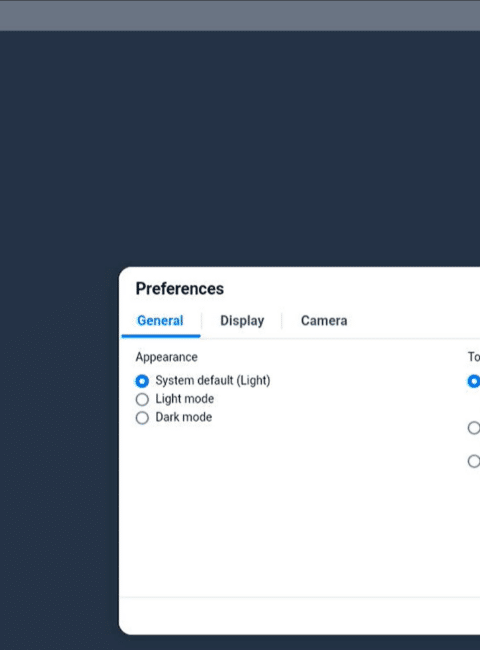
Task: Dismiss the dialog by clicking the dark backdrop
Action: [x=240, y=149]
